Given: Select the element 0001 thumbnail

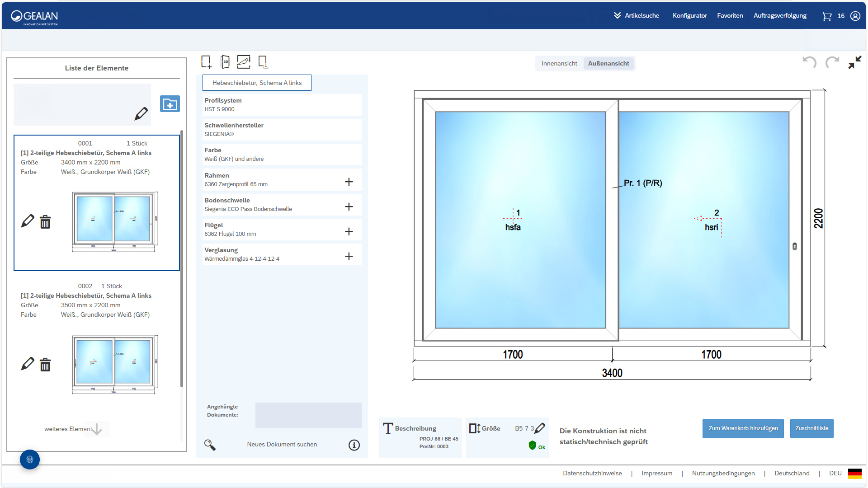Looking at the screenshot, I should (x=115, y=221).
